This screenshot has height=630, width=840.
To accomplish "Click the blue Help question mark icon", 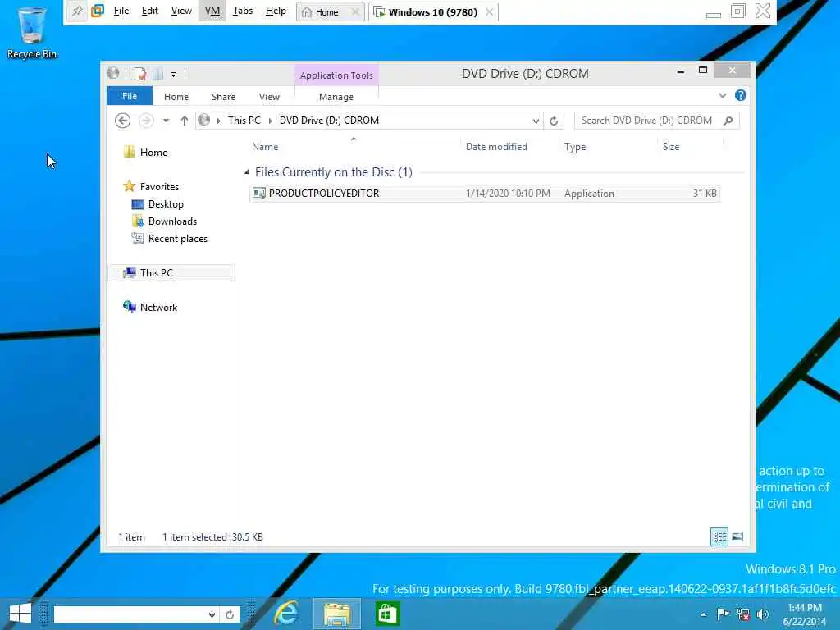I will [x=741, y=95].
